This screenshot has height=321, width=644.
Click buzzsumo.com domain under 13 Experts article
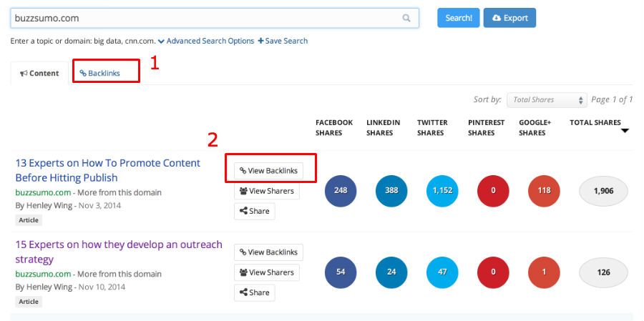[x=43, y=192]
